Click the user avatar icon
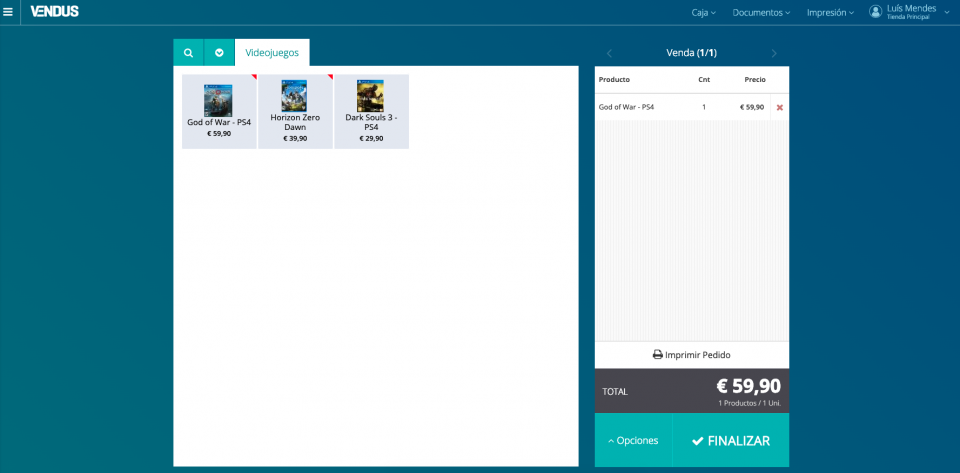The height and width of the screenshot is (473, 960). (875, 12)
